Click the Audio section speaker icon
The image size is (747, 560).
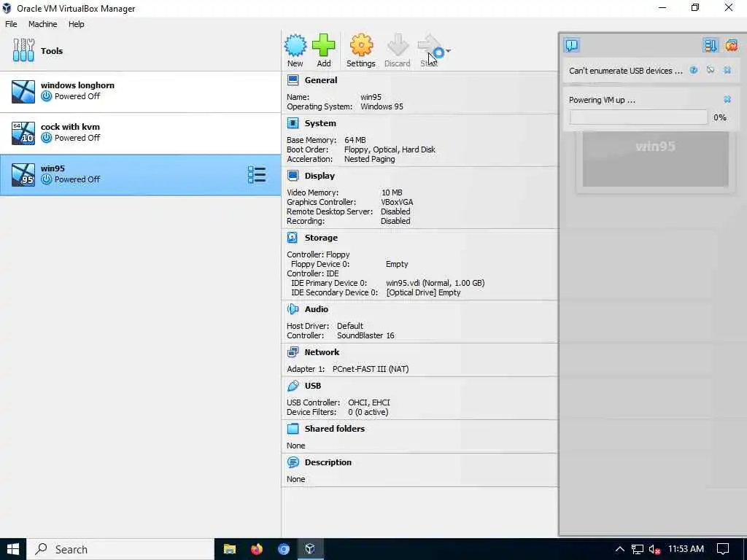click(293, 309)
